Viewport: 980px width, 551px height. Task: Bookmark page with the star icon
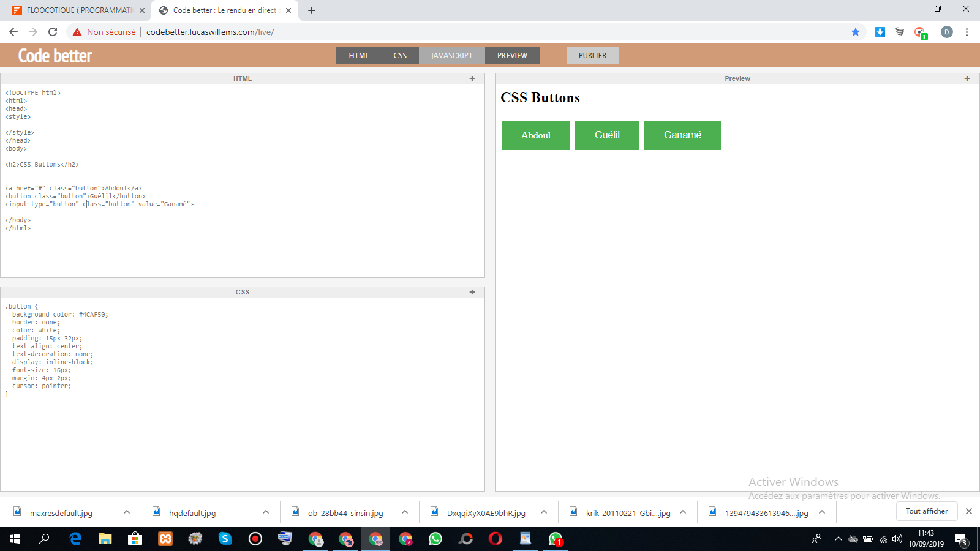tap(856, 32)
